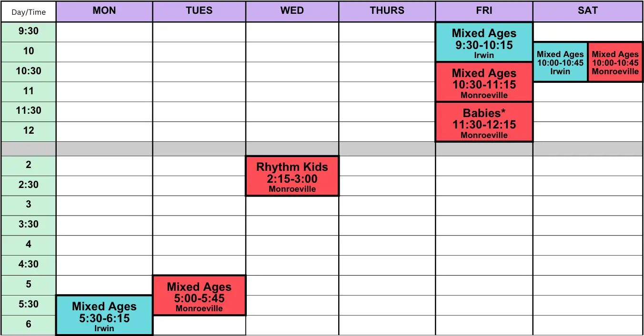Click Friday 10:30-11:15 Mixed Ages Monroeville class
Image resolution: width=644 pixels, height=336 pixels.
[x=484, y=82]
